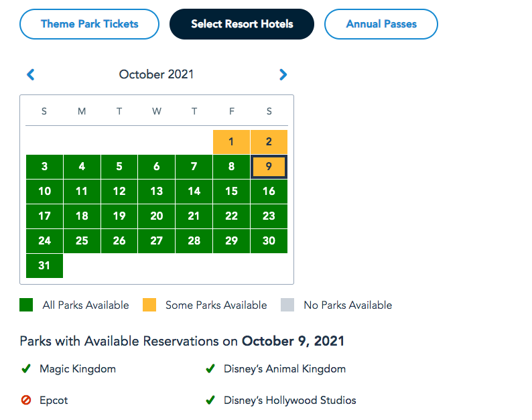
Task: Select October 15 on the calendar
Action: pyautogui.click(x=231, y=192)
